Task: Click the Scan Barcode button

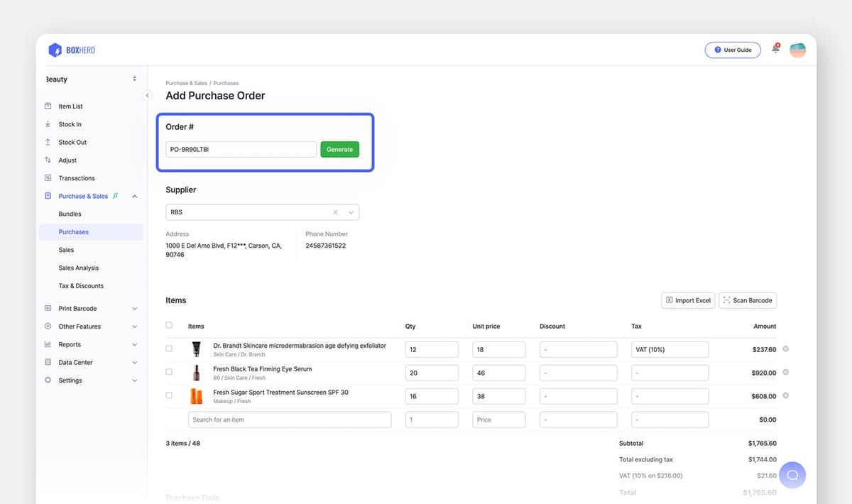Action: [x=748, y=300]
